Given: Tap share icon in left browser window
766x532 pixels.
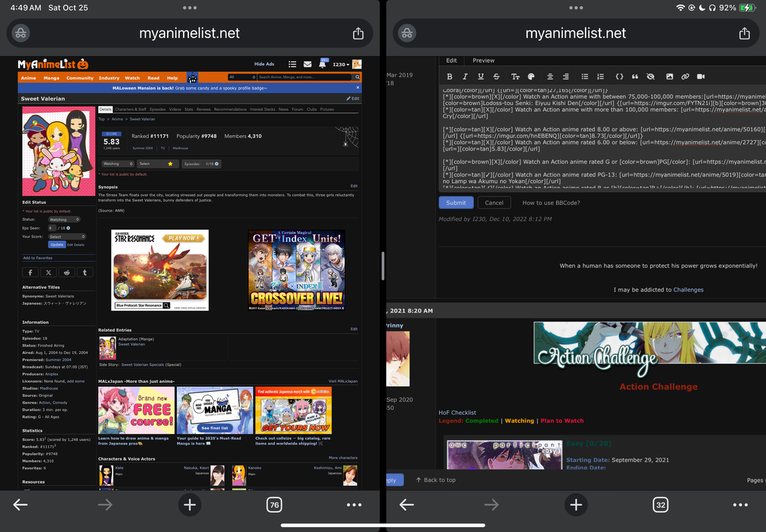Looking at the screenshot, I should (358, 33).
